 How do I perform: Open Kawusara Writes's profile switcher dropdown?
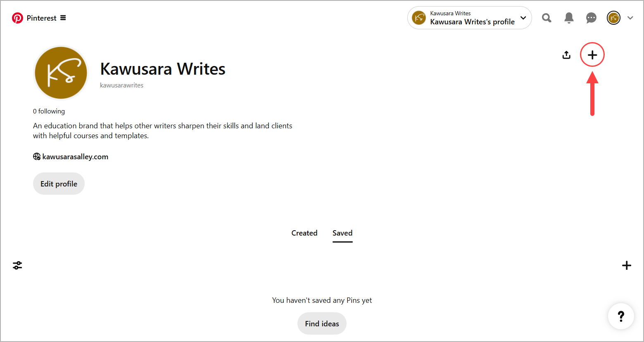coord(470,18)
